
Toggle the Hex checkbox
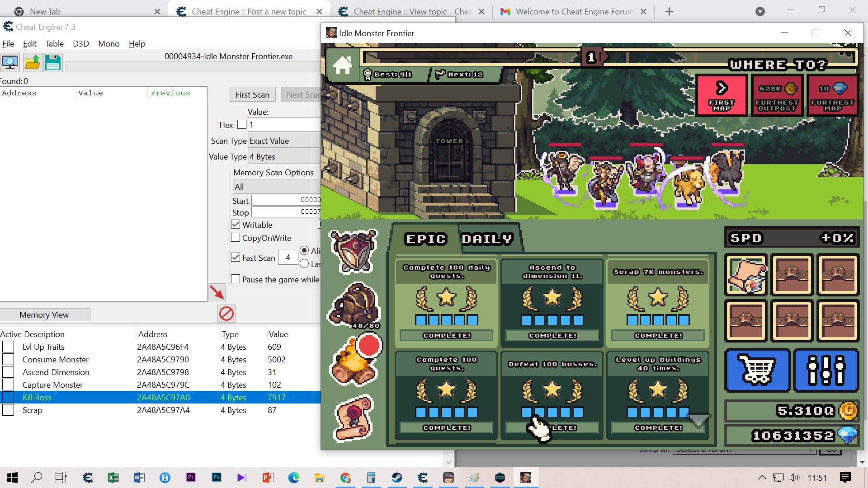click(x=242, y=124)
